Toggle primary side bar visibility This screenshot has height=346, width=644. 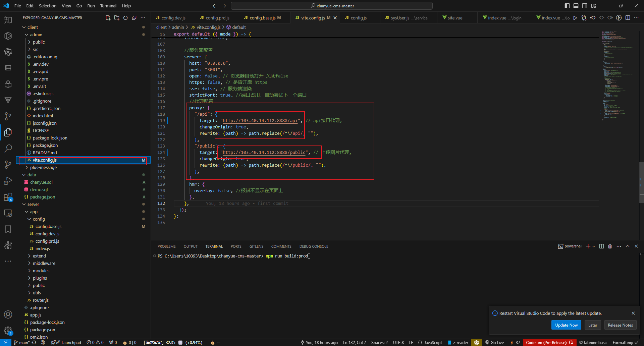(567, 6)
